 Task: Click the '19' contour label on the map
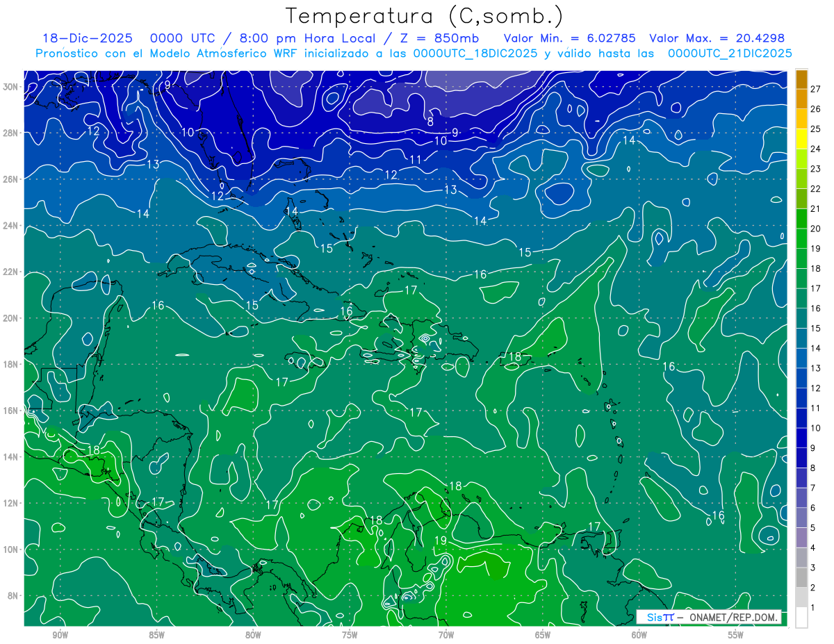click(441, 540)
